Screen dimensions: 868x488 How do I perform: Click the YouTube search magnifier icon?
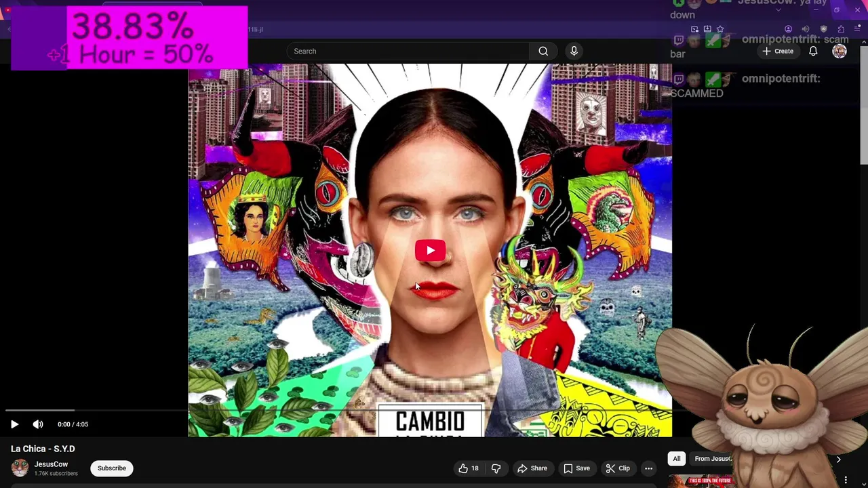(543, 51)
